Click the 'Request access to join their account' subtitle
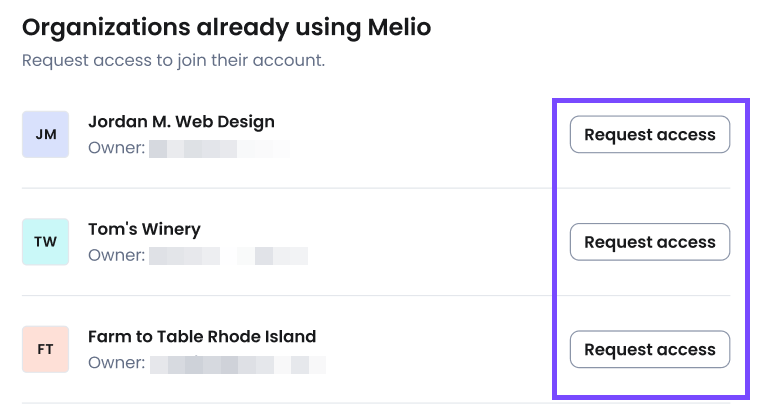 [173, 60]
